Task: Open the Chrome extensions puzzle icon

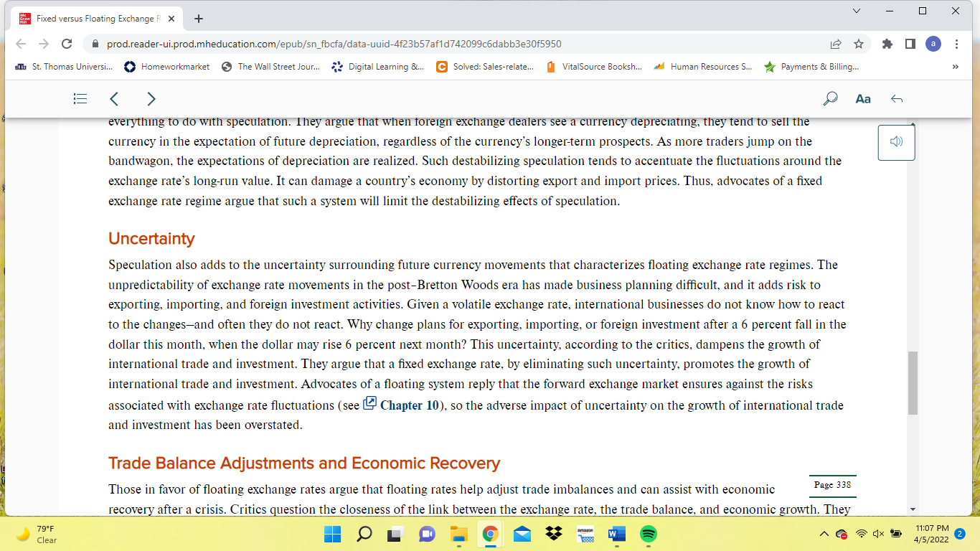Action: pyautogui.click(x=887, y=44)
